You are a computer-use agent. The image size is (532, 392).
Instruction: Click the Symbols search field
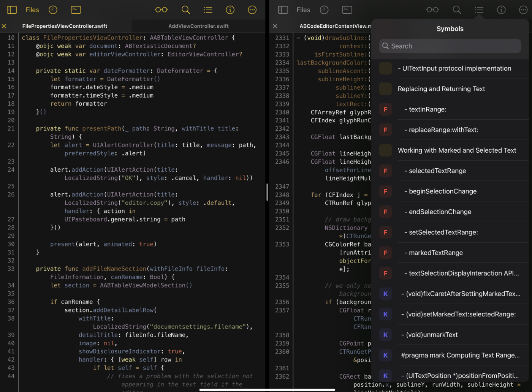point(450,46)
